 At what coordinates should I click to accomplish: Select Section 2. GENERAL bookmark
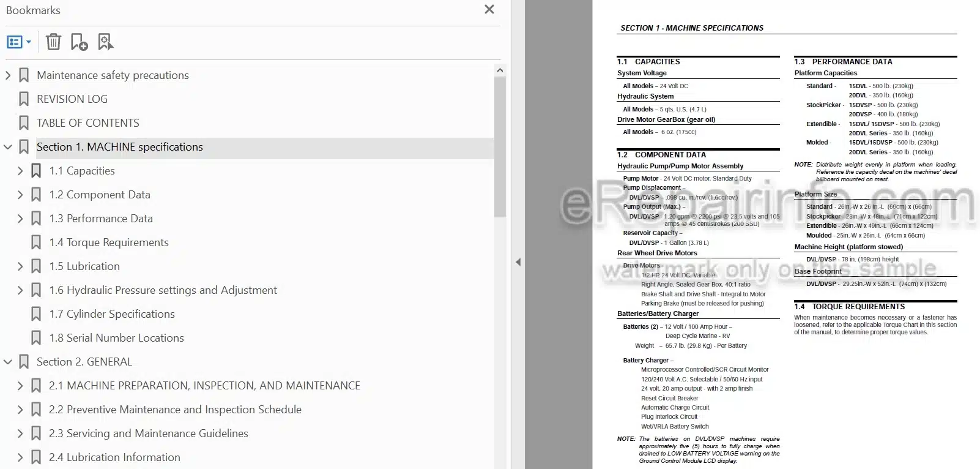pos(84,362)
